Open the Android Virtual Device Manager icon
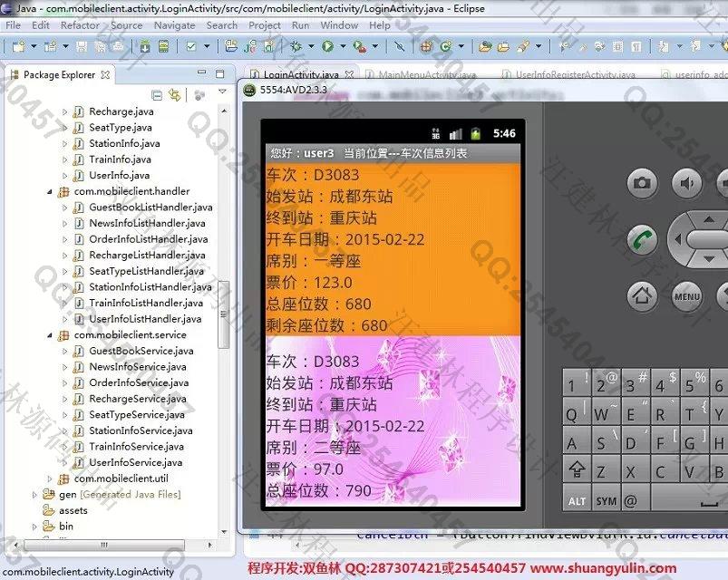728x580 pixels. pyautogui.click(x=163, y=46)
